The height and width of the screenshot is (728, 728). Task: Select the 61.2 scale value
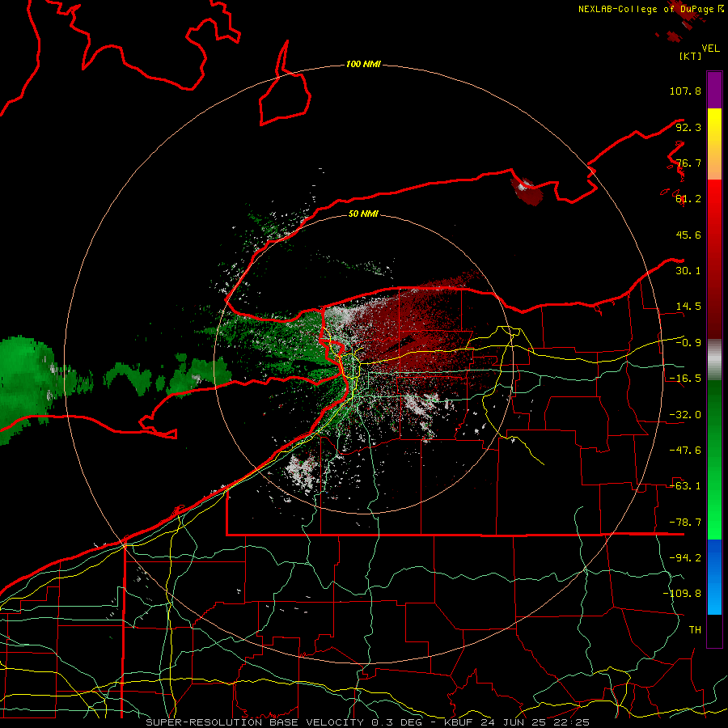pyautogui.click(x=688, y=199)
